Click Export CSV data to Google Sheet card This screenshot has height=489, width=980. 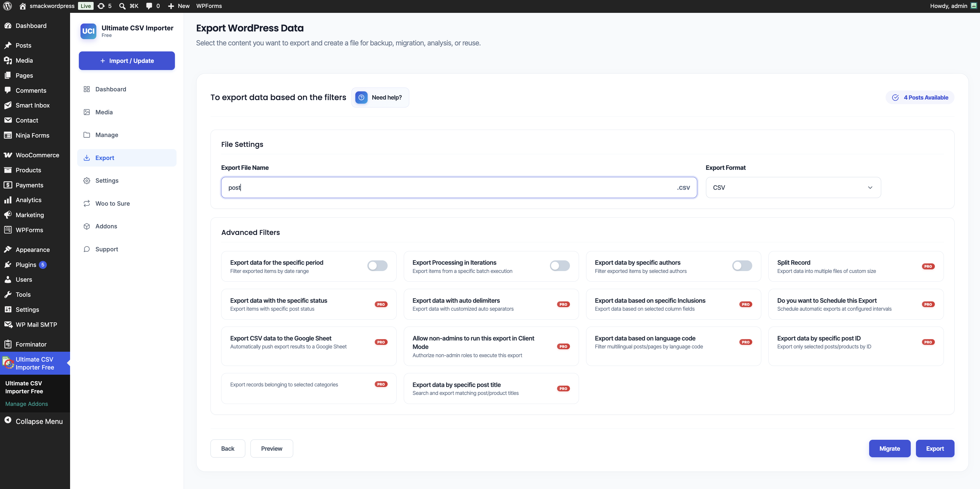309,346
